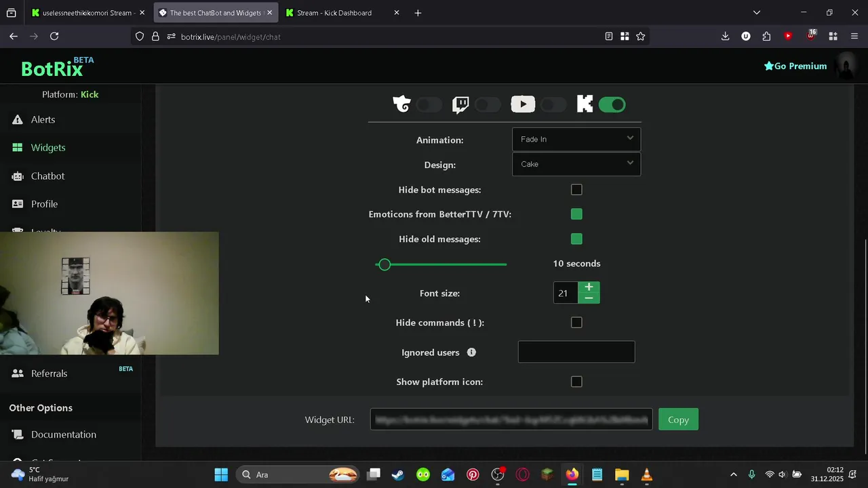This screenshot has width=868, height=488.
Task: Click the page vertical scrollbar
Action: pyautogui.click(x=865, y=347)
